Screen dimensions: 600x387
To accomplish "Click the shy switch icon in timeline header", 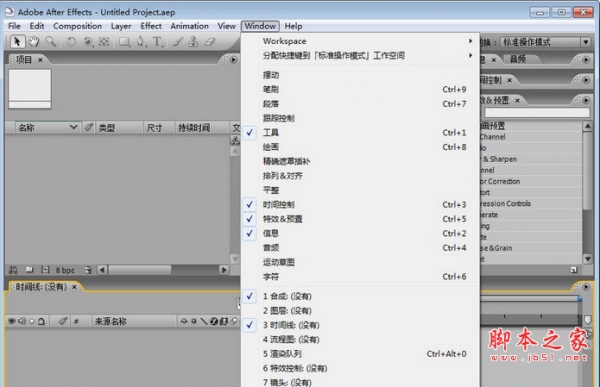I will pos(184,321).
